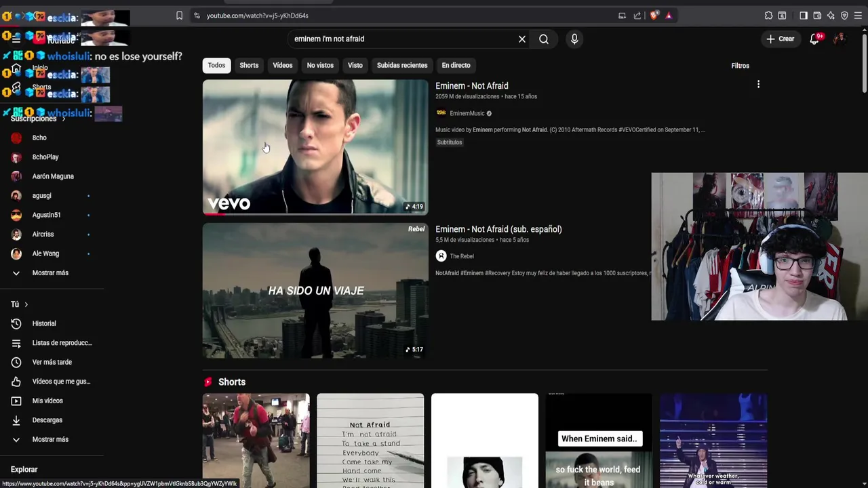Toggle the browser sidebar panel icon
This screenshot has height=488, width=868.
[x=804, y=16]
